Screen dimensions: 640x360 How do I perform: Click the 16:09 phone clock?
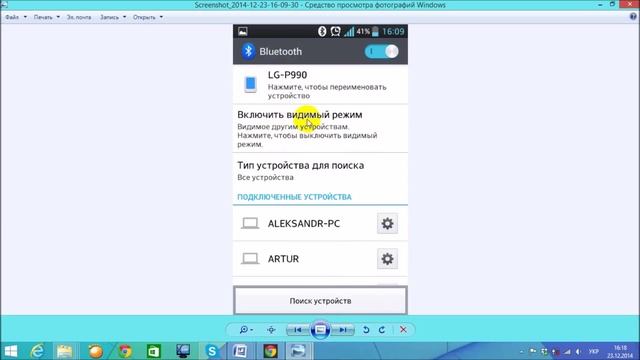click(x=393, y=31)
